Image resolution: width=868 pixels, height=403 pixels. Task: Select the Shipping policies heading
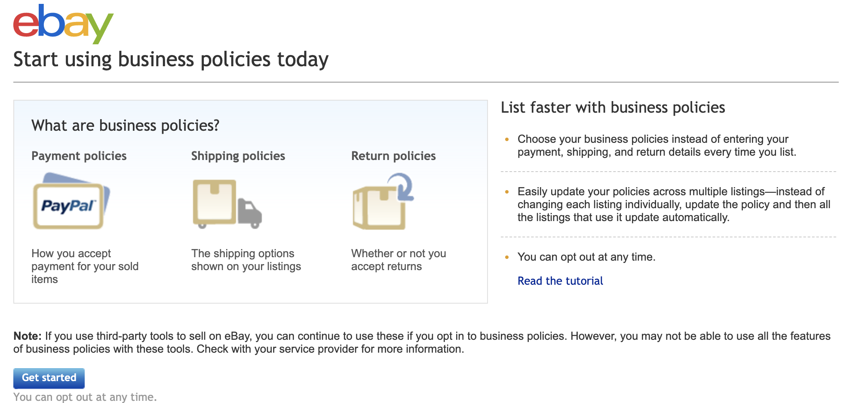pos(238,156)
